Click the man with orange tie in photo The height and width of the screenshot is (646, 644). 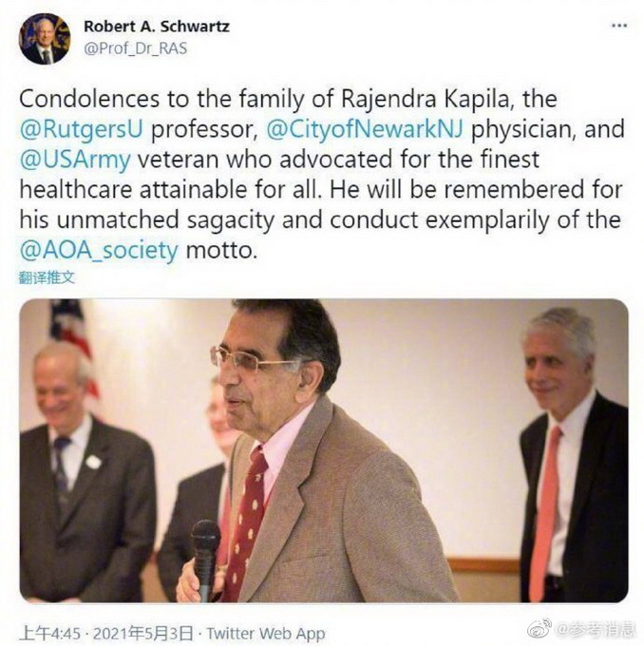coord(575,455)
